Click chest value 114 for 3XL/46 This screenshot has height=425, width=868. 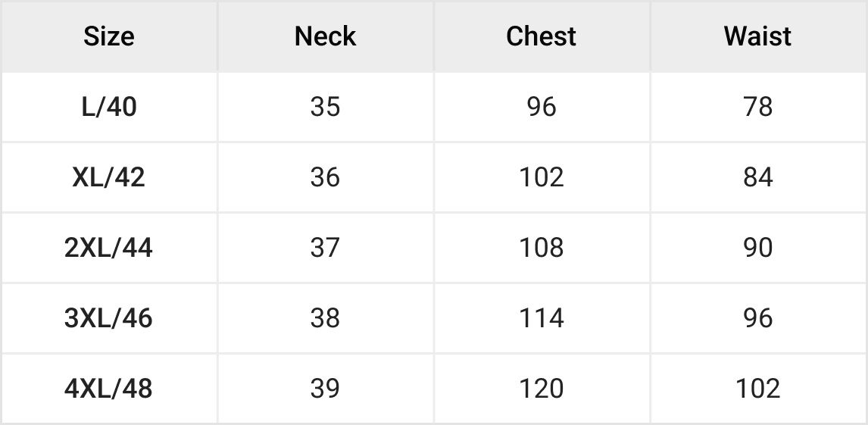pyautogui.click(x=541, y=318)
